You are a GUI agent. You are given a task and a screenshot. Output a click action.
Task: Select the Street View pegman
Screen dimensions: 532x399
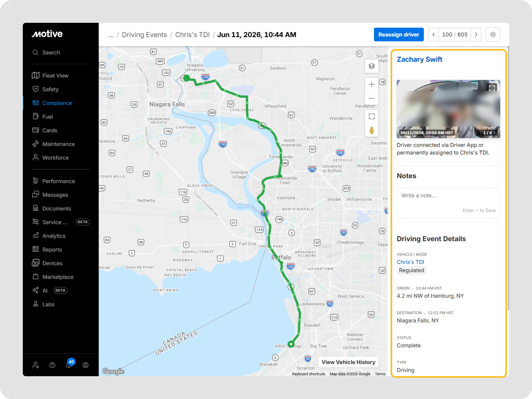(x=372, y=130)
